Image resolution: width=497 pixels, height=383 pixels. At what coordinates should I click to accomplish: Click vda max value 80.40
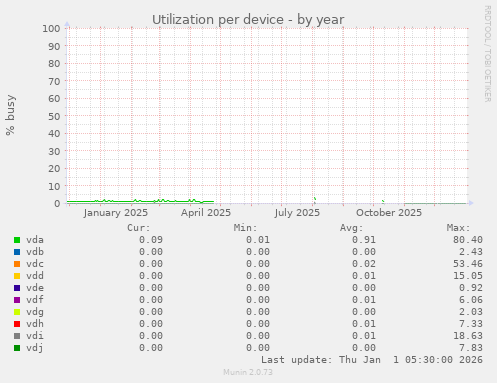(468, 240)
